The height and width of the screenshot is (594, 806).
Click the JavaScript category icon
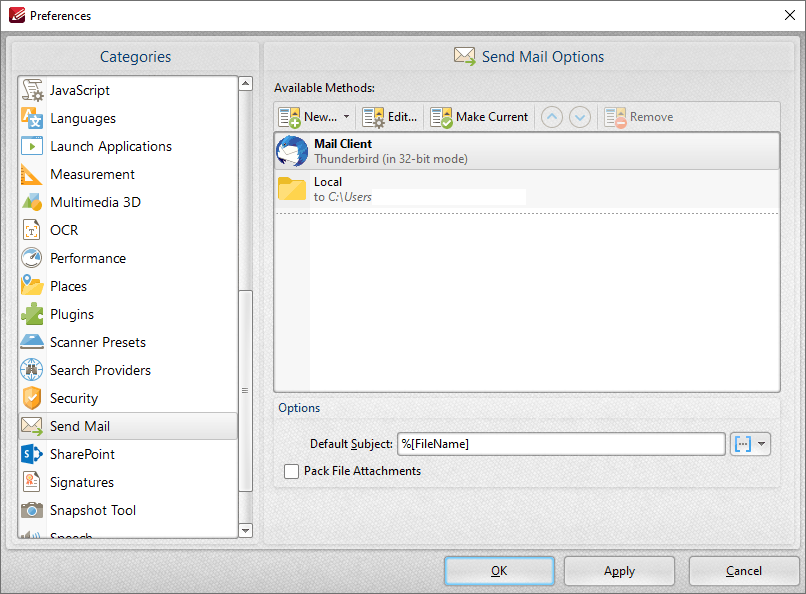pyautogui.click(x=32, y=90)
